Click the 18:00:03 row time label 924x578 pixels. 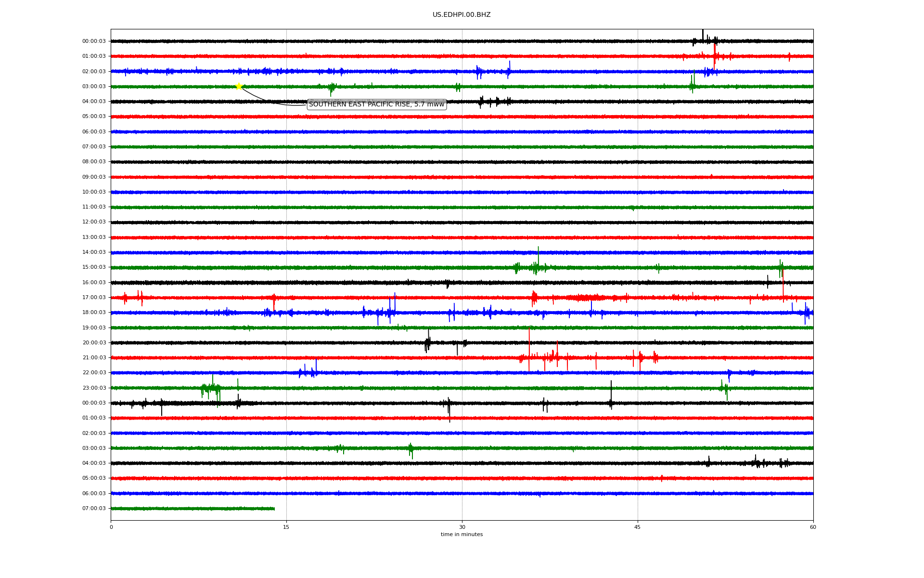(94, 313)
